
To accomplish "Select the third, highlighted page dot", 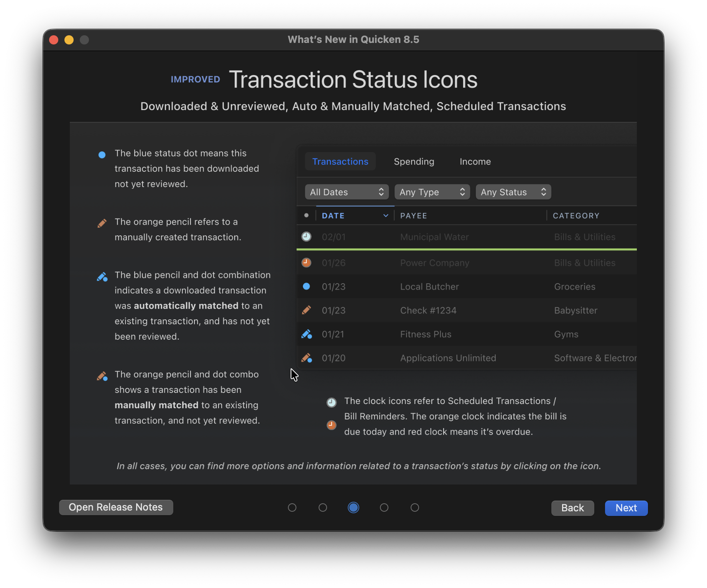I will [353, 508].
